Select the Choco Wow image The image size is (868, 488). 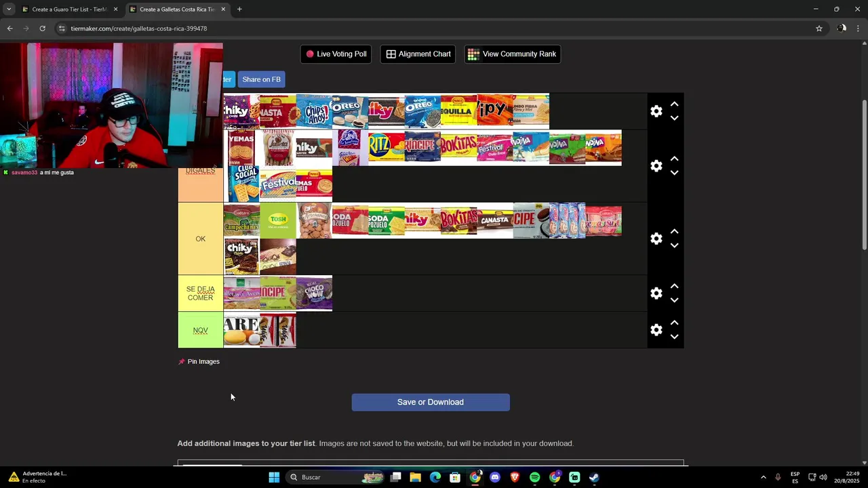[x=314, y=293]
